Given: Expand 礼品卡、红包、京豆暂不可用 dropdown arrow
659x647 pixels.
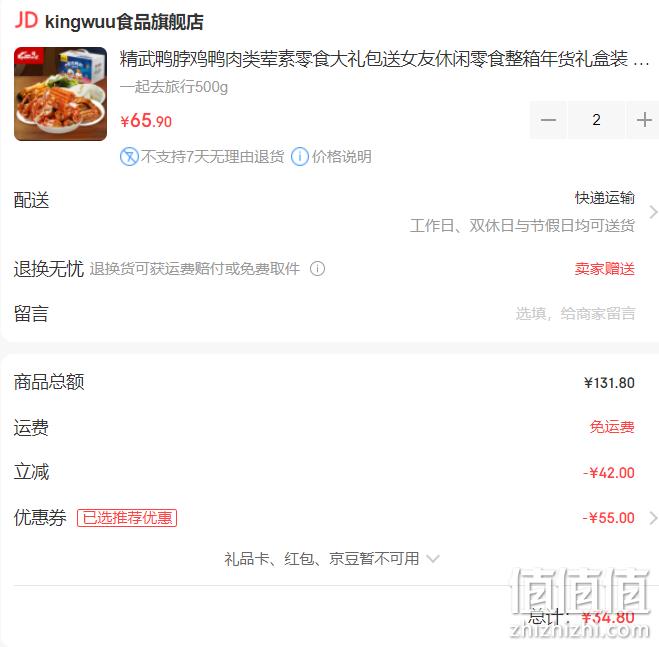Looking at the screenshot, I should 432,559.
